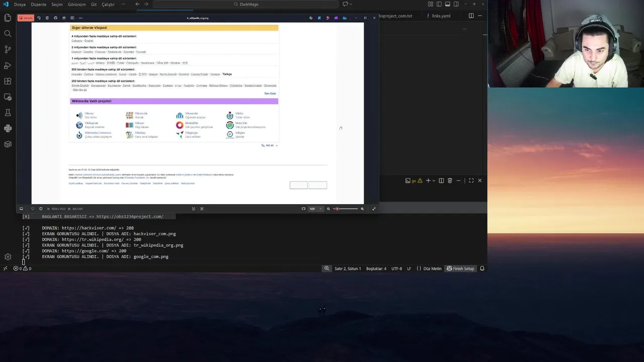Open the Extensions view

click(x=8, y=81)
